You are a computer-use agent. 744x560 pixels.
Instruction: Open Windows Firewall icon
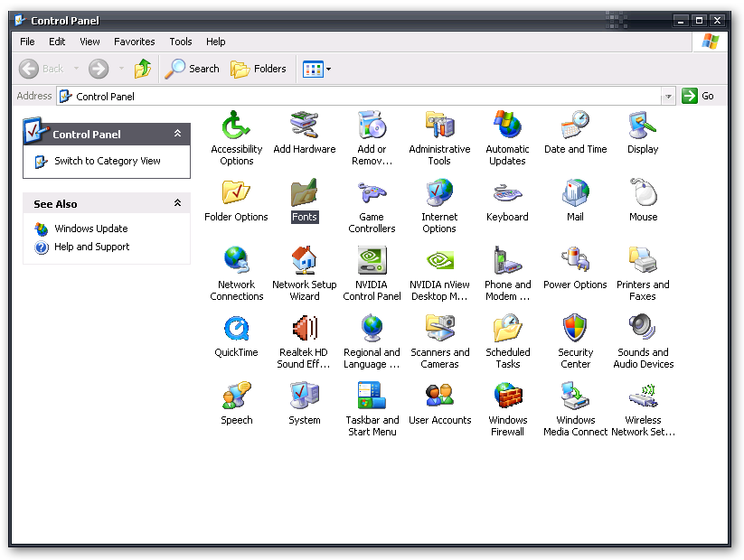point(507,397)
